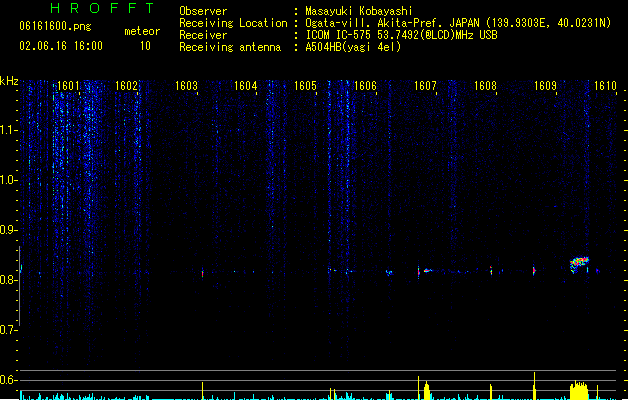Image resolution: width=629 pixels, height=400 pixels.
Task: Click the yellow level block at 1607
Action: [426, 392]
